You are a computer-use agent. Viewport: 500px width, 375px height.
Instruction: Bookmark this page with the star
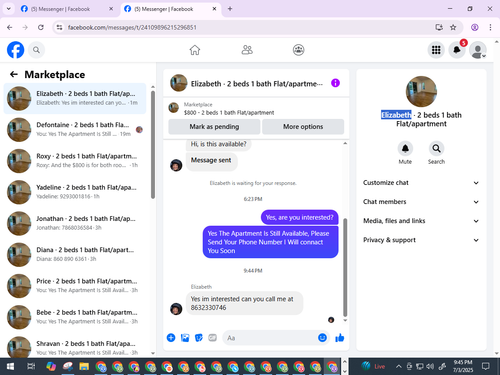point(453,27)
